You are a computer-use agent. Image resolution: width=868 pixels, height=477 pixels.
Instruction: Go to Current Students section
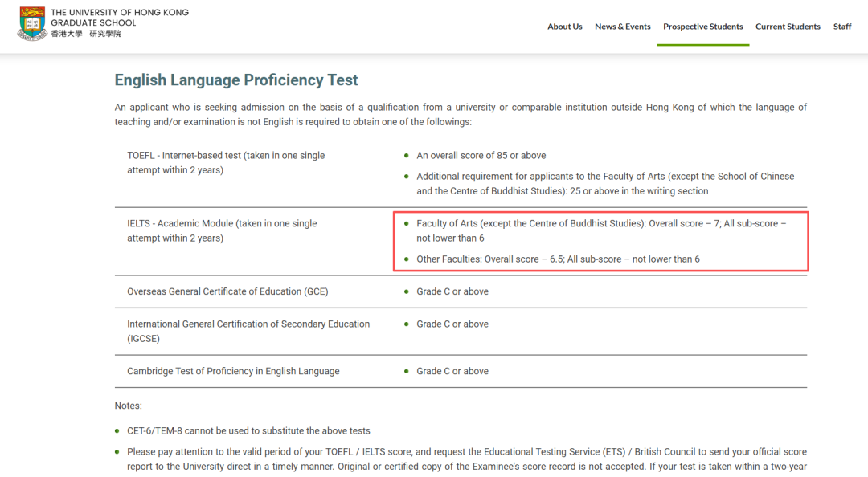point(788,26)
